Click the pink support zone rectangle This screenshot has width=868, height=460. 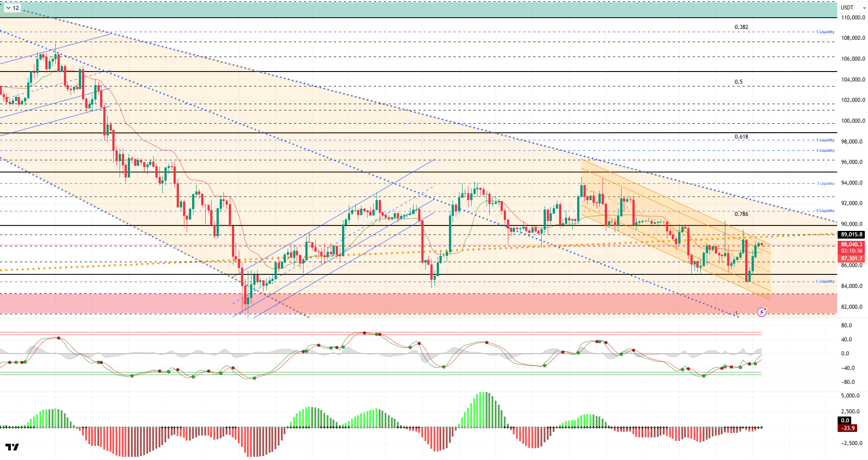[x=408, y=303]
